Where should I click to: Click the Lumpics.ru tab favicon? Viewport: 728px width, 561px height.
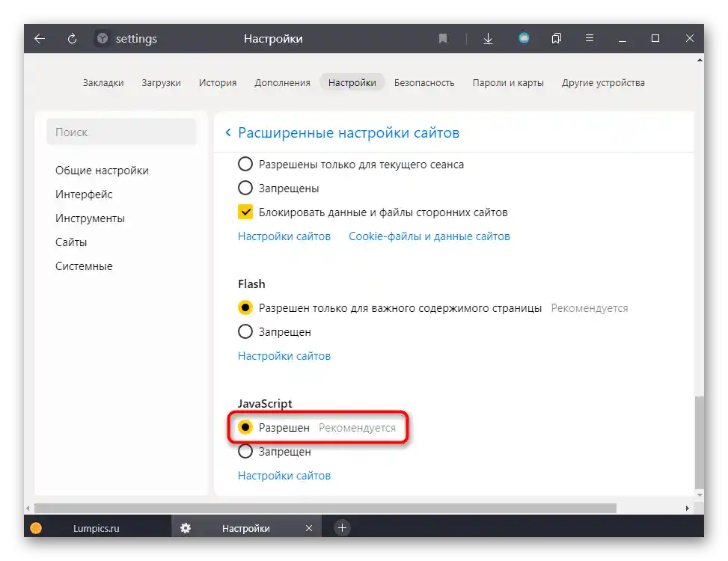(x=36, y=528)
